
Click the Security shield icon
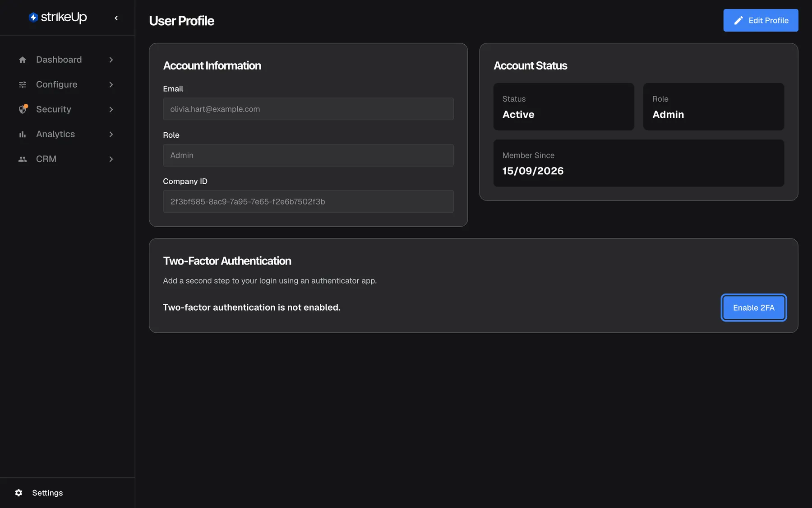(23, 109)
